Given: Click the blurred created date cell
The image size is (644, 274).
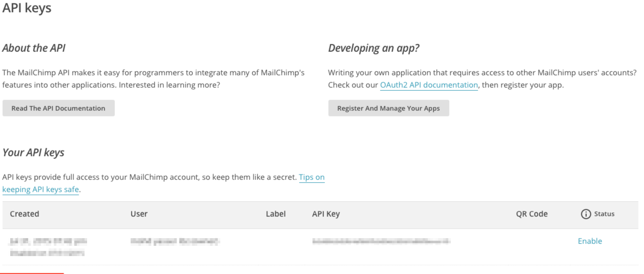Looking at the screenshot, I should (x=48, y=247).
